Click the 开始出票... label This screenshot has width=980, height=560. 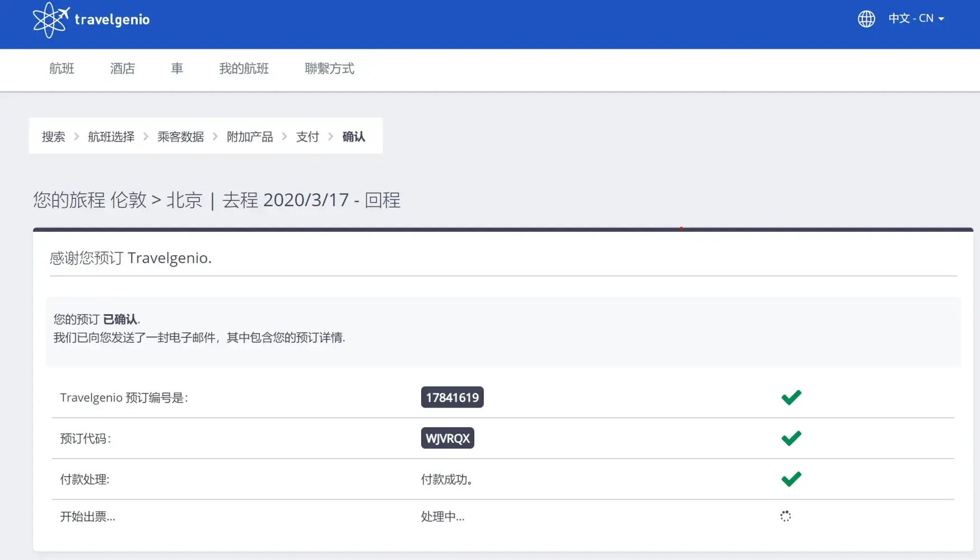pyautogui.click(x=87, y=517)
